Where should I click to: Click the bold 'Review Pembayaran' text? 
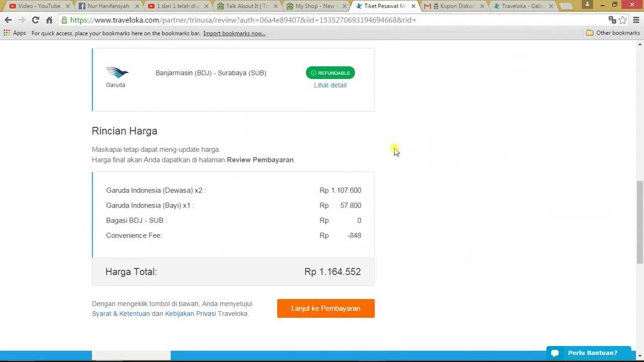pyautogui.click(x=260, y=160)
